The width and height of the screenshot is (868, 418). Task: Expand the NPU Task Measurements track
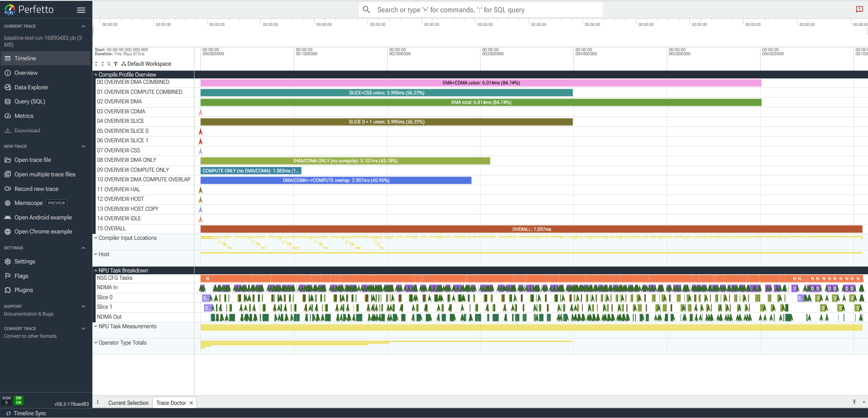click(x=96, y=326)
